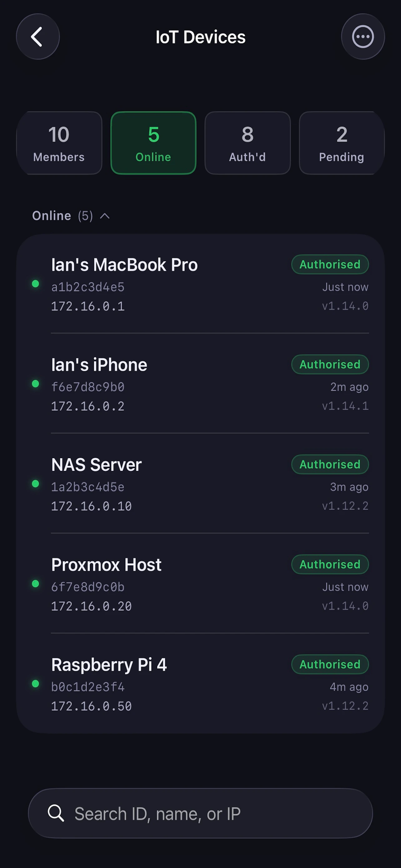Switch to the 8 Auth'd filter
The height and width of the screenshot is (868, 401).
tap(247, 143)
